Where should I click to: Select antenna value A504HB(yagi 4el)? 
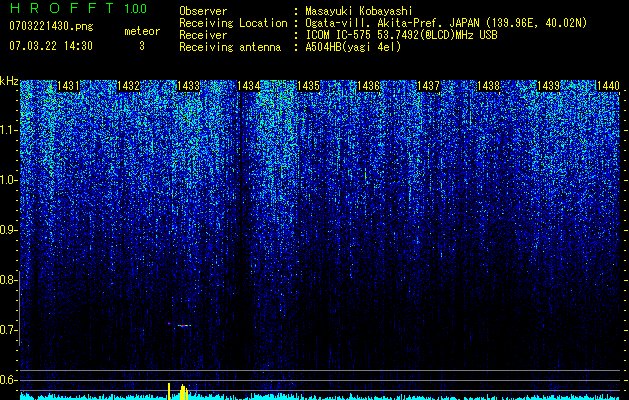(x=353, y=47)
